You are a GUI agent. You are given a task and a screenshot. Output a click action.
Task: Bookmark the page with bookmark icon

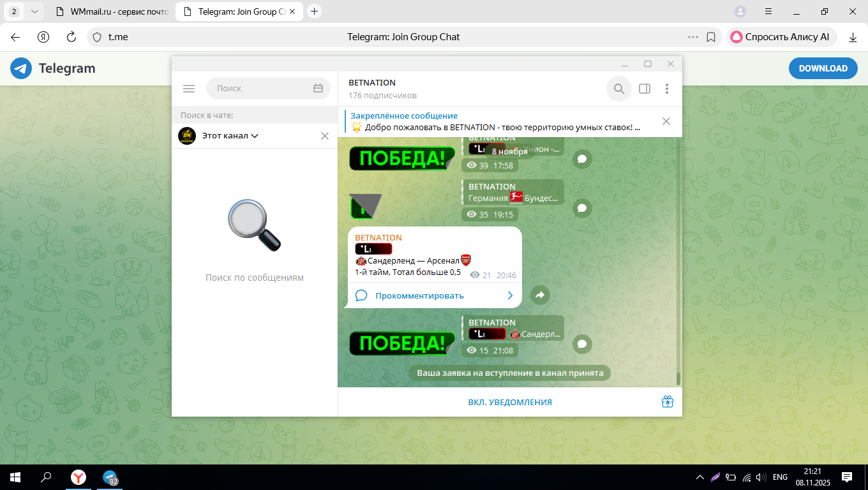711,37
